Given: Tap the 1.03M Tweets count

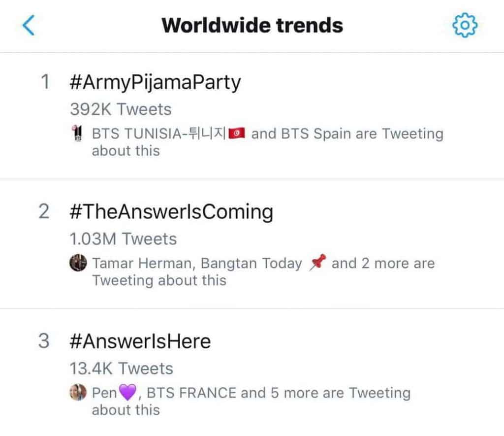Looking at the screenshot, I should point(123,239).
